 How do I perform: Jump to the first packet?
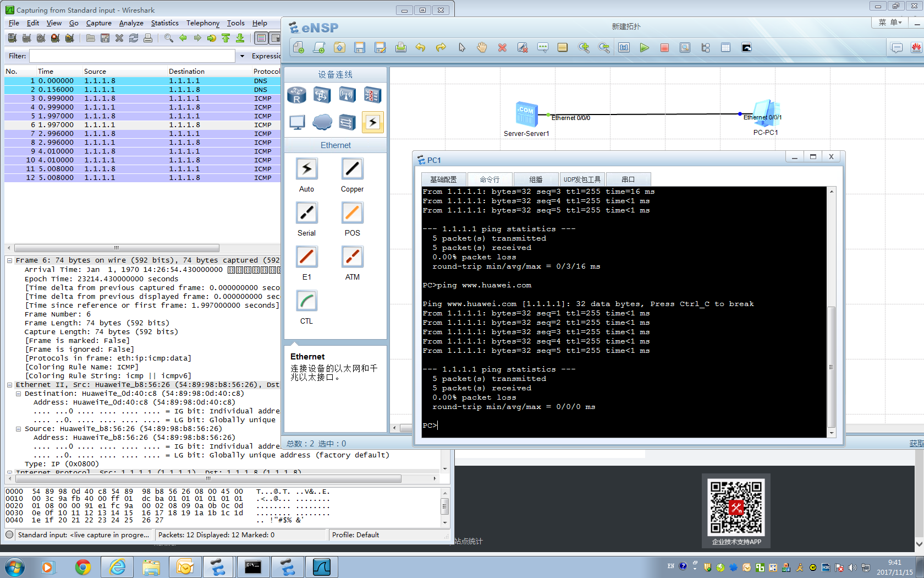pyautogui.click(x=226, y=38)
